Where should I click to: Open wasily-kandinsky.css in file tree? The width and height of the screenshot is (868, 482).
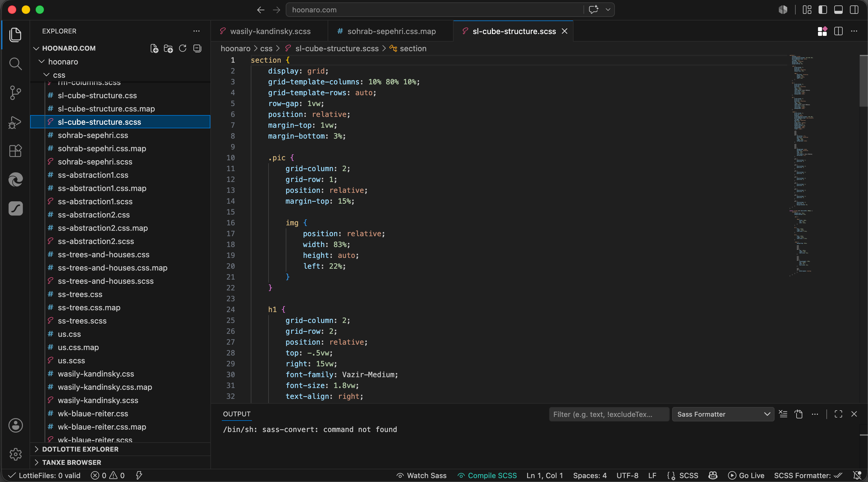coord(96,374)
